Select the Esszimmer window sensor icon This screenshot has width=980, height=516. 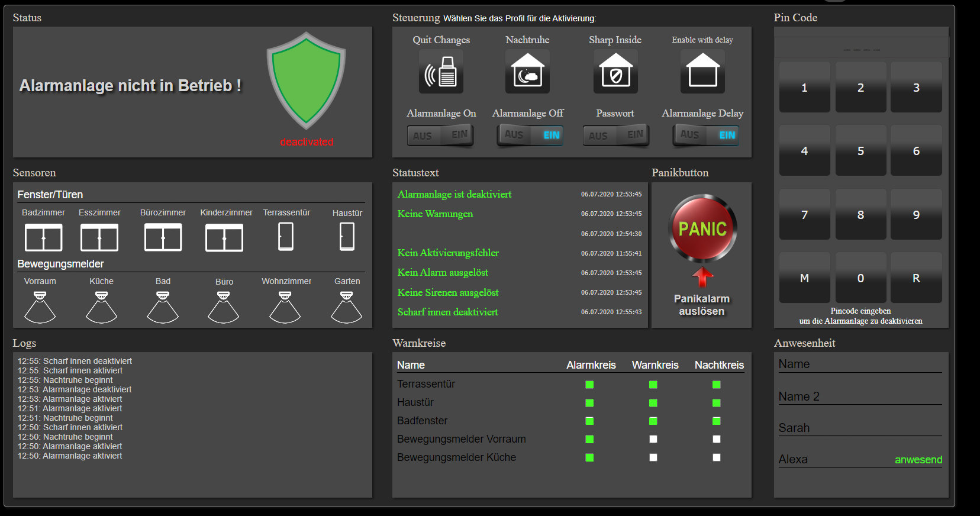click(99, 238)
